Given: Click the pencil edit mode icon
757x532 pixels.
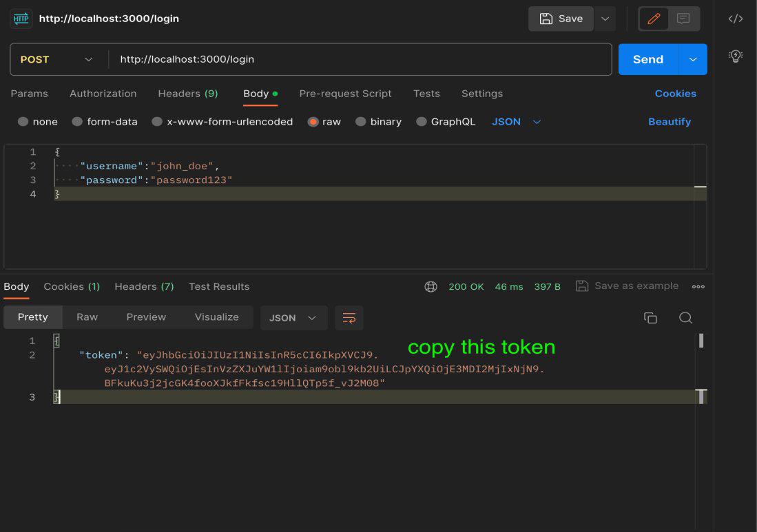Looking at the screenshot, I should point(654,19).
